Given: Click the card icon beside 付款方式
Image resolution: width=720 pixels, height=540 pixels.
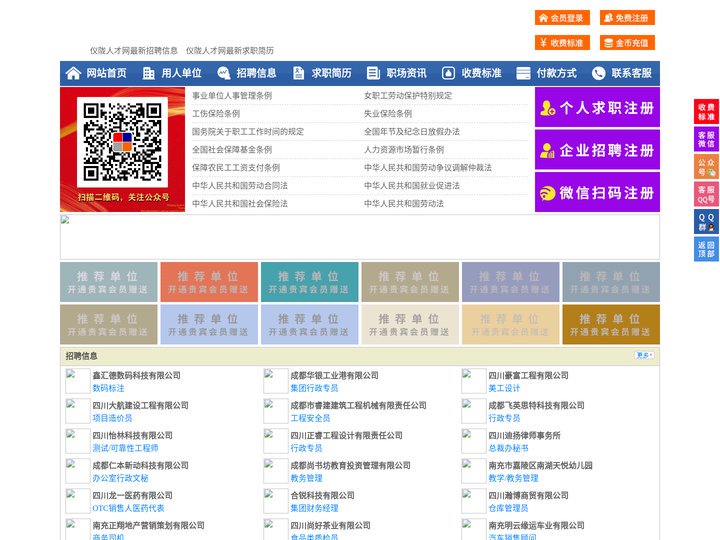Looking at the screenshot, I should coord(523,73).
